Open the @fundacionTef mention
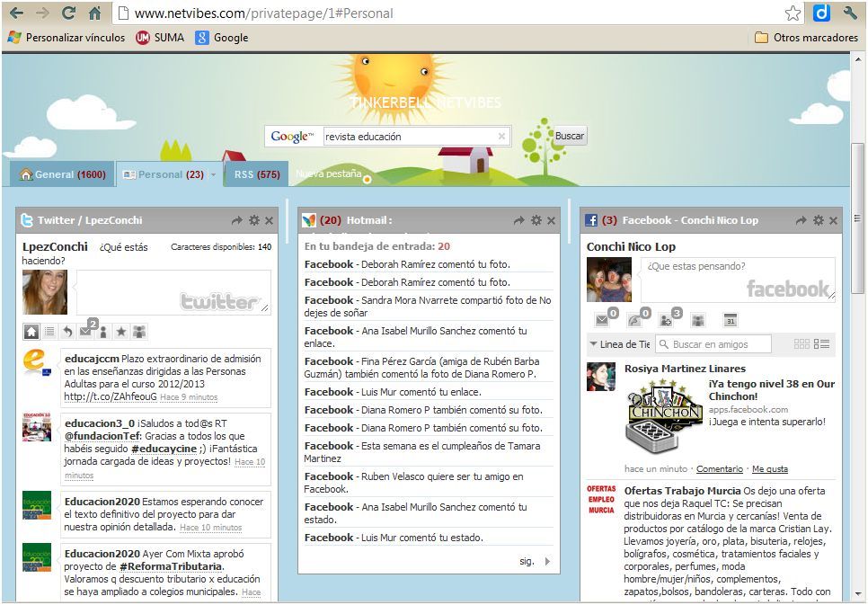Viewport: 868px width, 605px height. tap(102, 436)
